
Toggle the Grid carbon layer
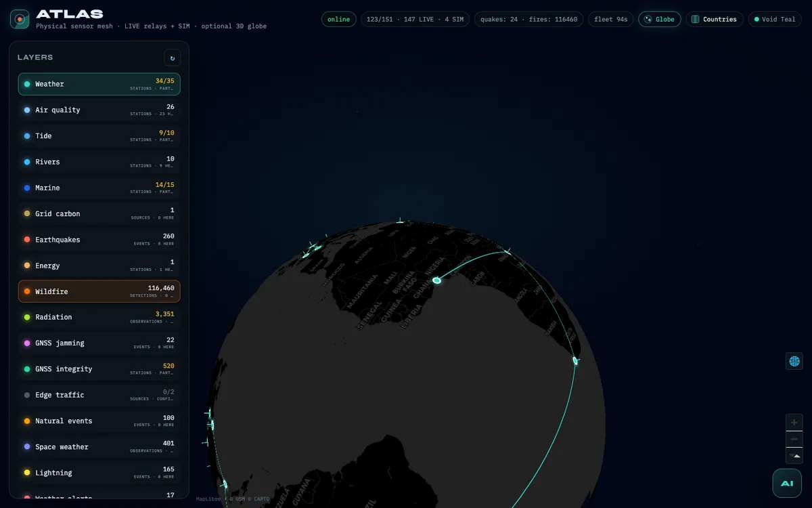99,213
